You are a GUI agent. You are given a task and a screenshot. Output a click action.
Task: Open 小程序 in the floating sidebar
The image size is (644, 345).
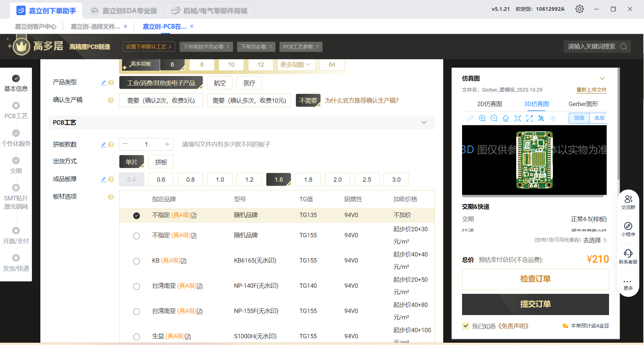pos(628,229)
